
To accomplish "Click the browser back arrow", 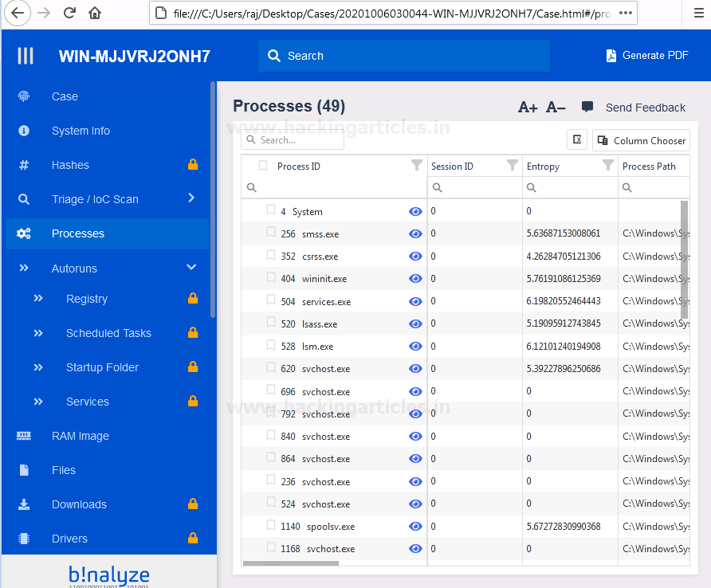I will point(18,13).
